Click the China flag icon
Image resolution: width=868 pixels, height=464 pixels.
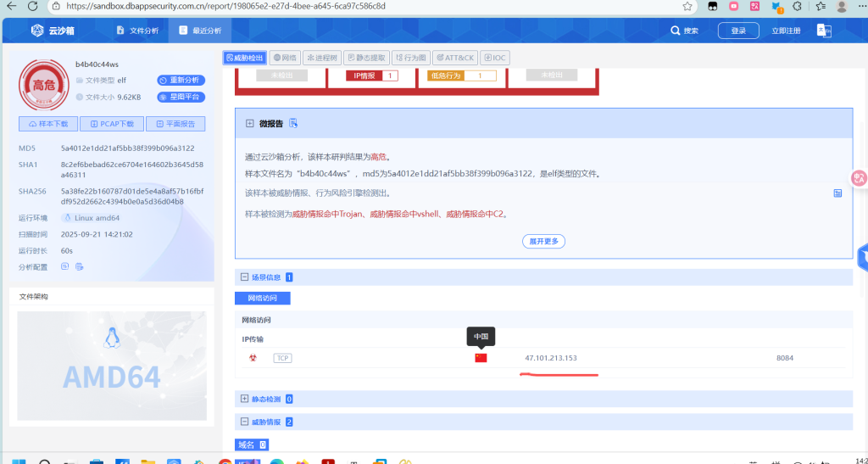(481, 358)
